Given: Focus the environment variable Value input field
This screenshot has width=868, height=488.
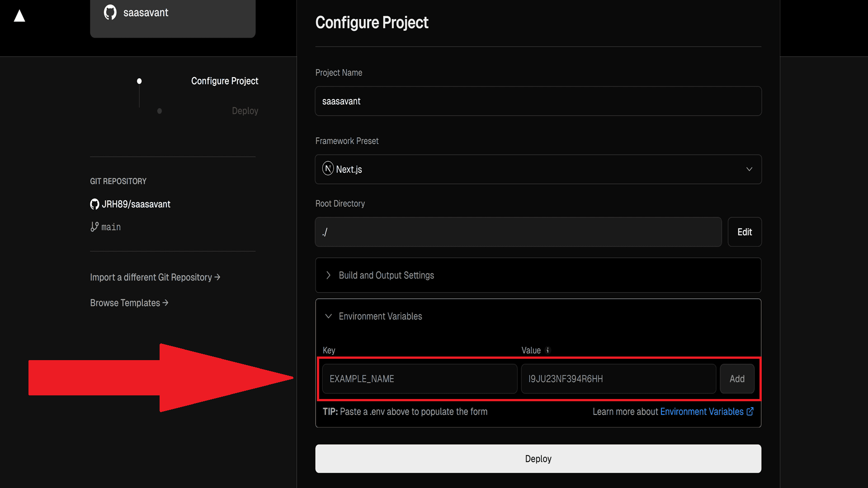Looking at the screenshot, I should [x=618, y=379].
